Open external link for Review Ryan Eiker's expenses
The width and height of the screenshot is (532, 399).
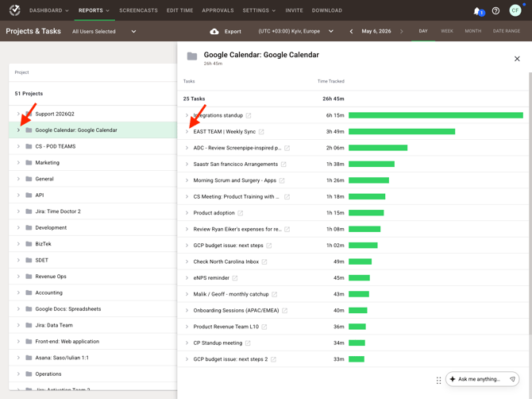click(x=287, y=229)
